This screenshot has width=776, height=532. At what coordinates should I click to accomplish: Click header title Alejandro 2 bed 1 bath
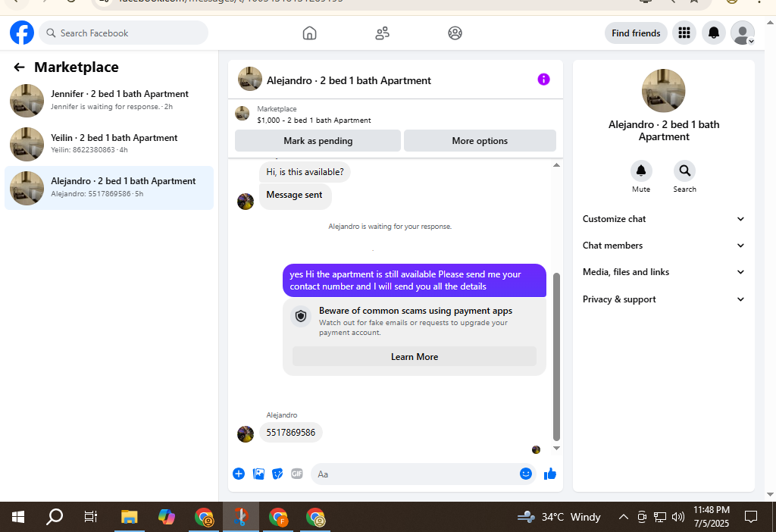(x=349, y=80)
